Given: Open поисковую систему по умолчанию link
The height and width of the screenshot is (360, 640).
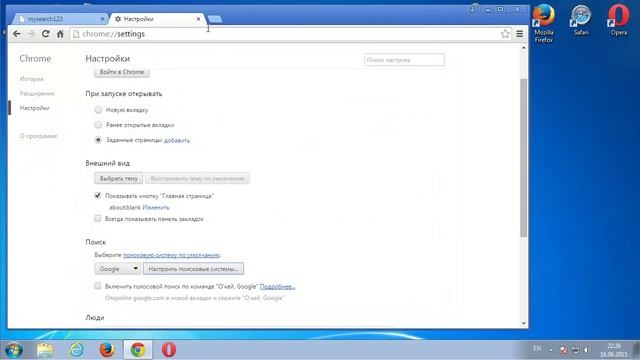Looking at the screenshot, I should 171,255.
